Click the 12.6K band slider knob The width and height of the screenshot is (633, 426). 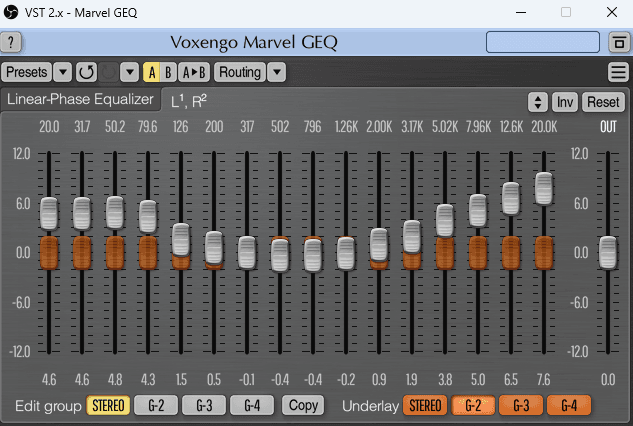tap(511, 198)
